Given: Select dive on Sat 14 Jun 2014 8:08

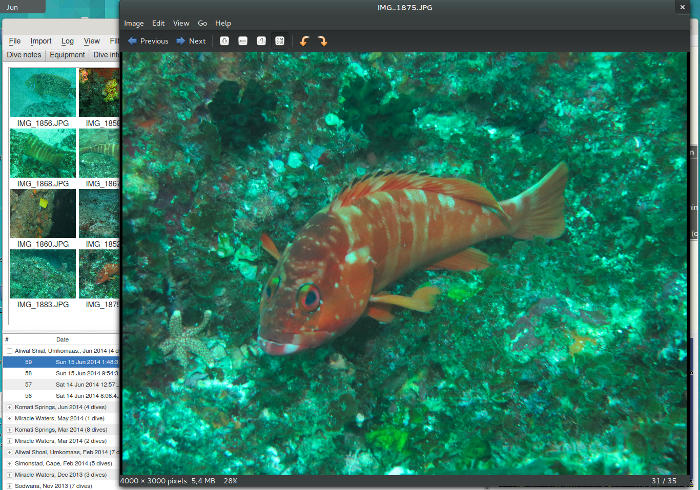Looking at the screenshot, I should coord(62,396).
